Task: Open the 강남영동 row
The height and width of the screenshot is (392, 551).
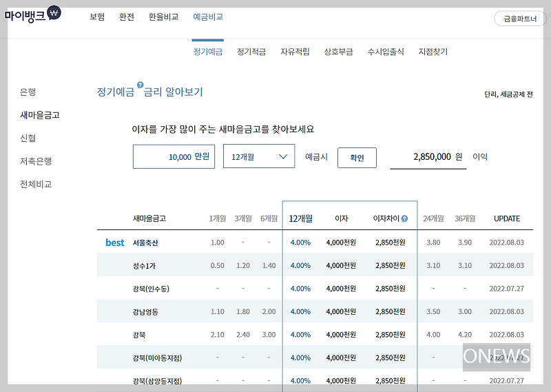Action: coord(315,311)
